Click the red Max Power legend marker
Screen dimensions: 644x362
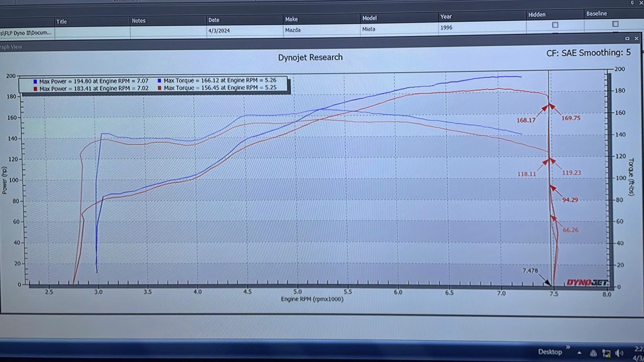(35, 88)
